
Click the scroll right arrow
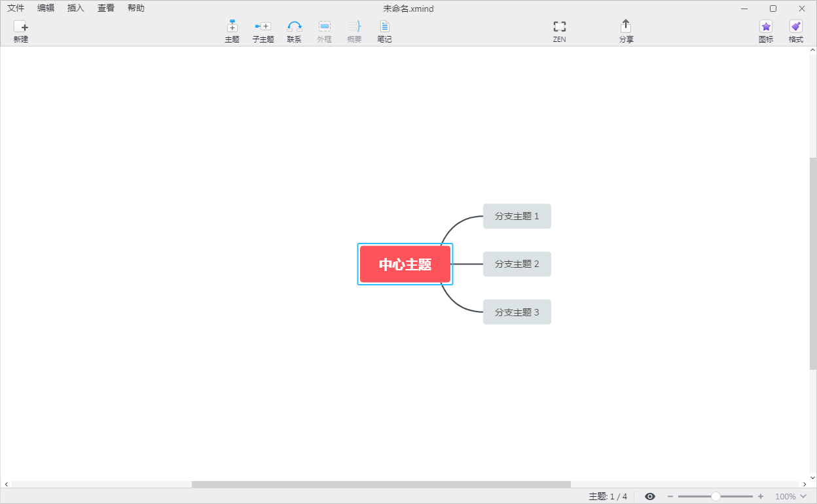click(805, 484)
